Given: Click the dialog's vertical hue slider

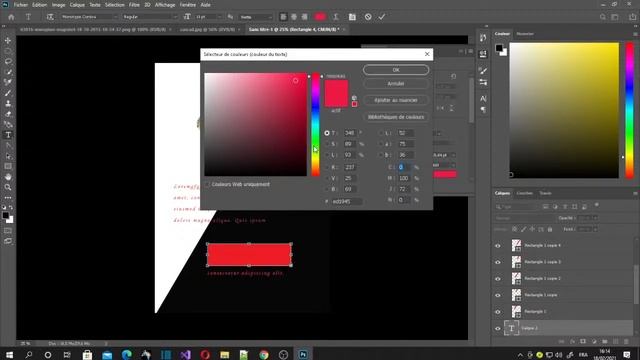Looking at the screenshot, I should pyautogui.click(x=316, y=124).
